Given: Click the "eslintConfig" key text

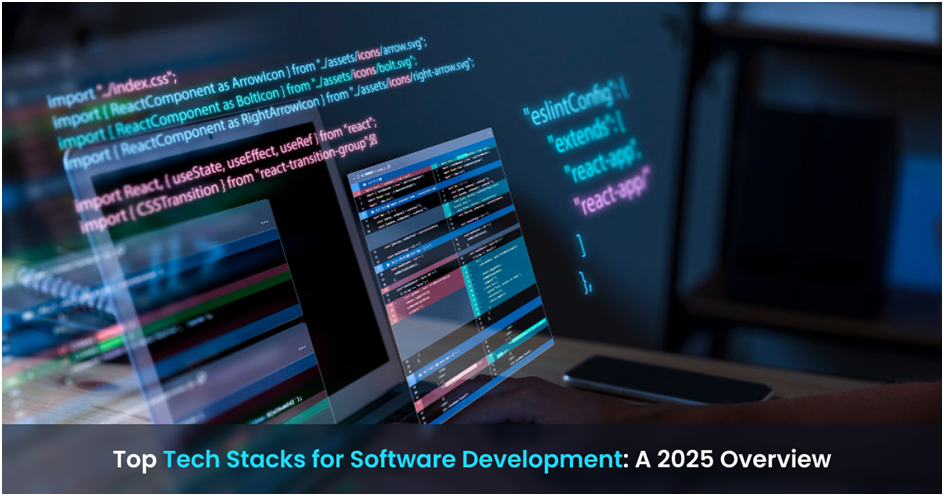Looking at the screenshot, I should 576,102.
